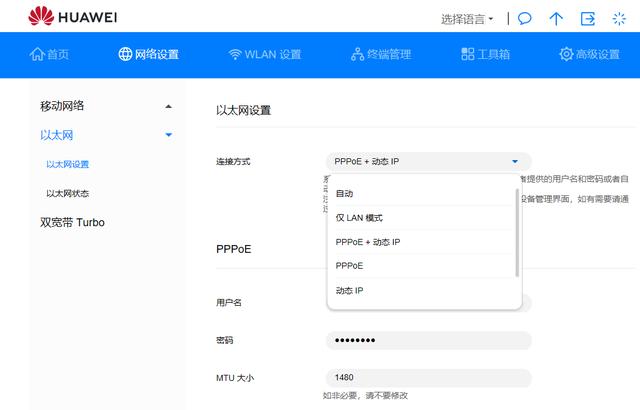Screen dimensions: 640x410
Task: Click the Huawei logo
Action: point(73,16)
